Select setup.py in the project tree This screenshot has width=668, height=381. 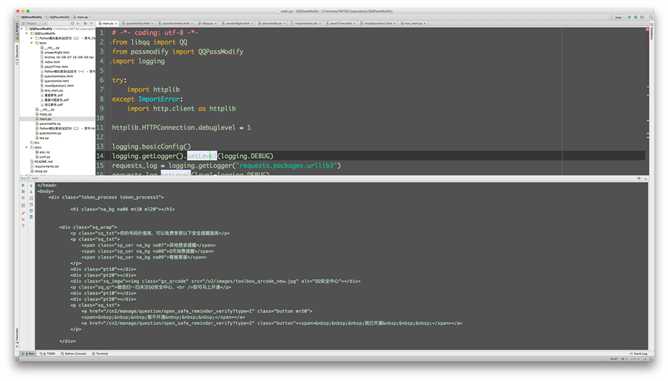[40, 171]
